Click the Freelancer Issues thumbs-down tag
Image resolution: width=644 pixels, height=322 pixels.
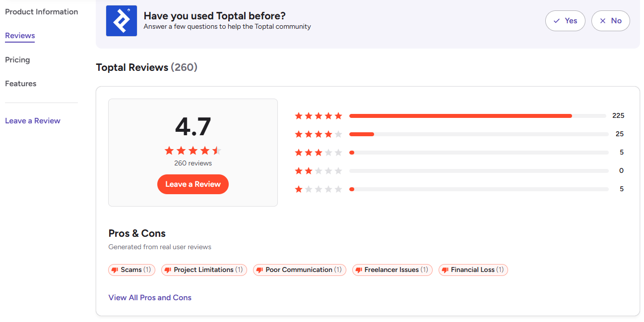[392, 270]
